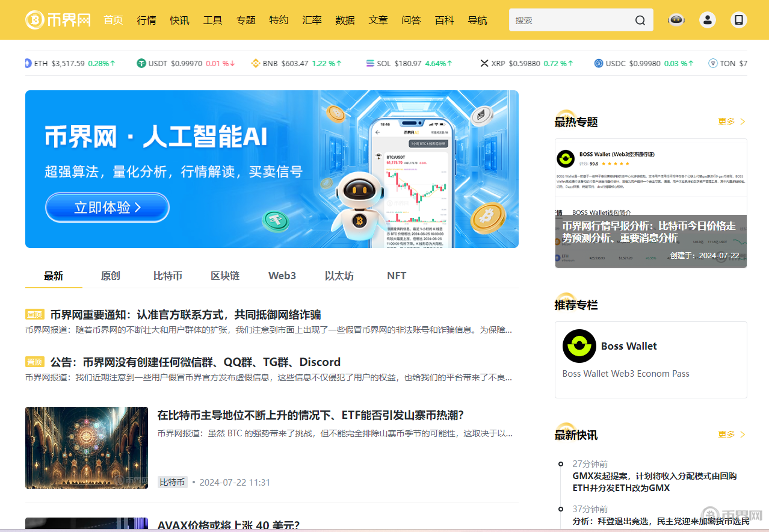This screenshot has width=769, height=532.
Task: Open the 币界网重要通知 pinned article
Action: [185, 315]
